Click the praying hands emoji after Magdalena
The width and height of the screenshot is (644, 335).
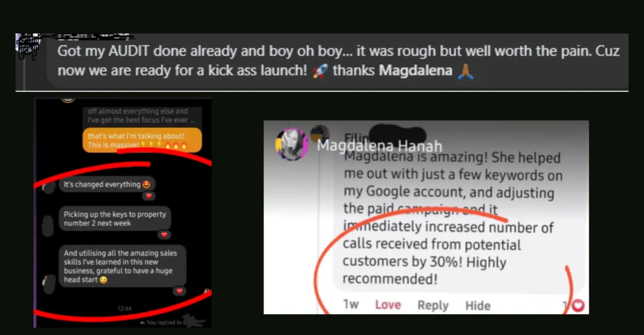[x=465, y=71]
